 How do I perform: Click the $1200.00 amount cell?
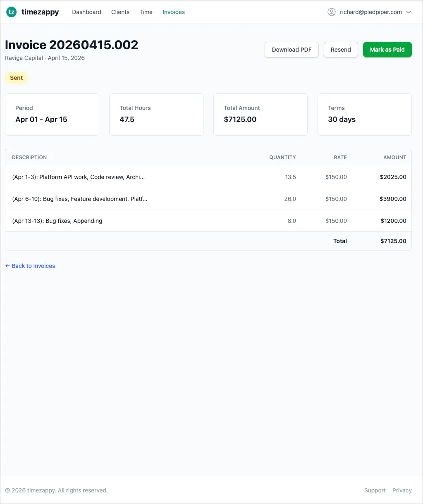pyautogui.click(x=394, y=221)
